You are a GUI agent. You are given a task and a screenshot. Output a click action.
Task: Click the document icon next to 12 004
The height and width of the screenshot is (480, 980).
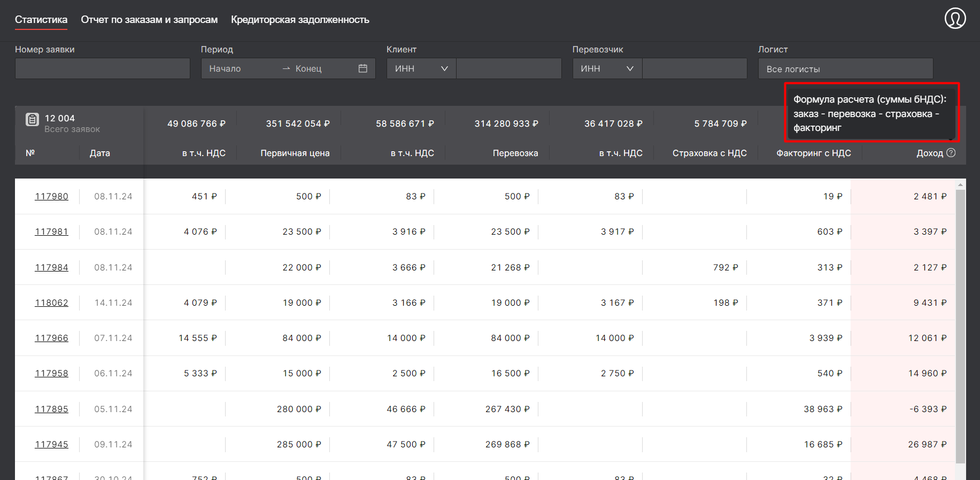tap(32, 119)
